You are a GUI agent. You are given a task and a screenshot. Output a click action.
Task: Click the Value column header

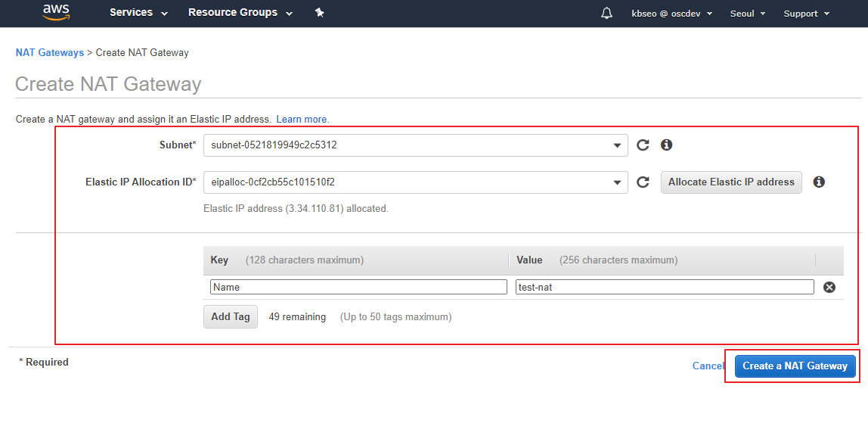529,260
